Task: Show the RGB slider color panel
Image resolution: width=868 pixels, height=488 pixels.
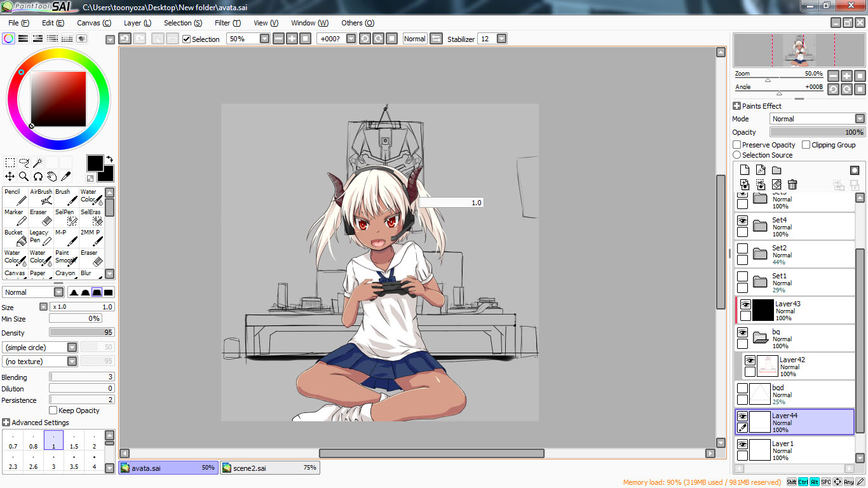Action: (x=24, y=39)
